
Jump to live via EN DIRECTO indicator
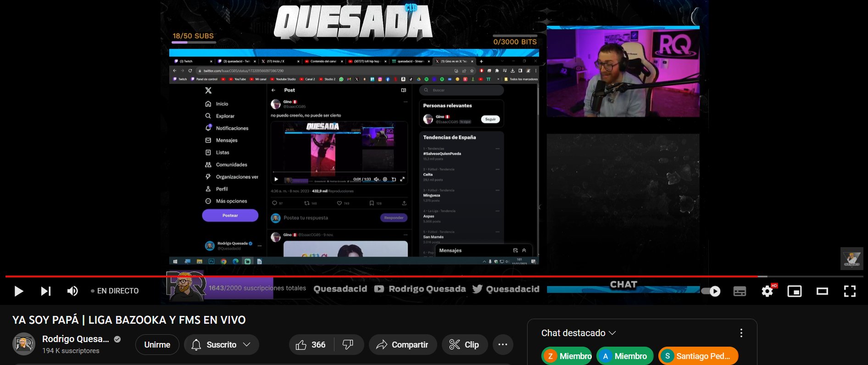pos(115,291)
